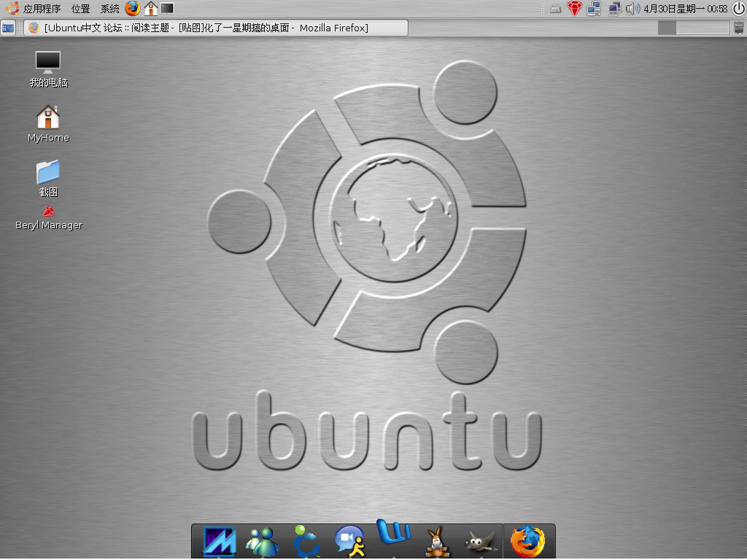Open the red Beryl gem tray icon

tap(575, 8)
